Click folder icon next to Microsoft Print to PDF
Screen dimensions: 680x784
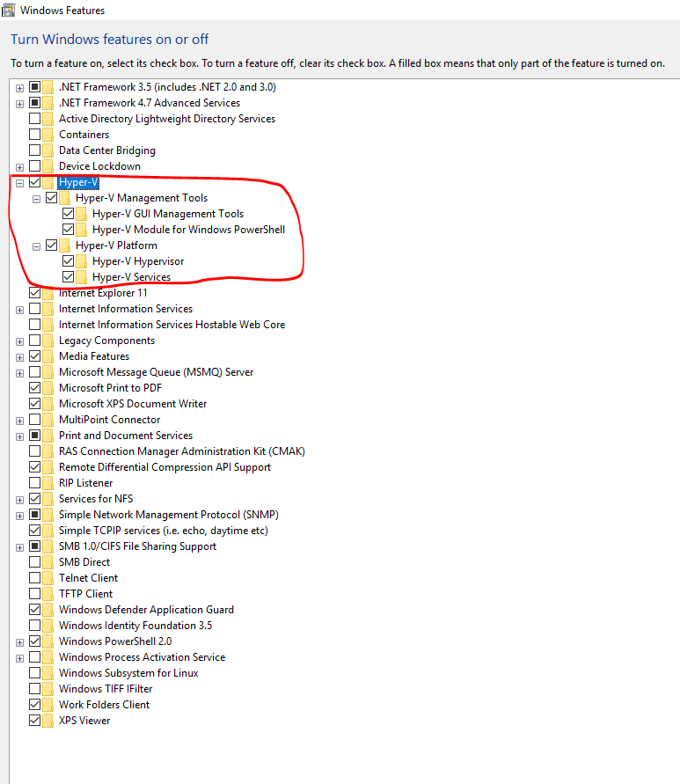[48, 388]
